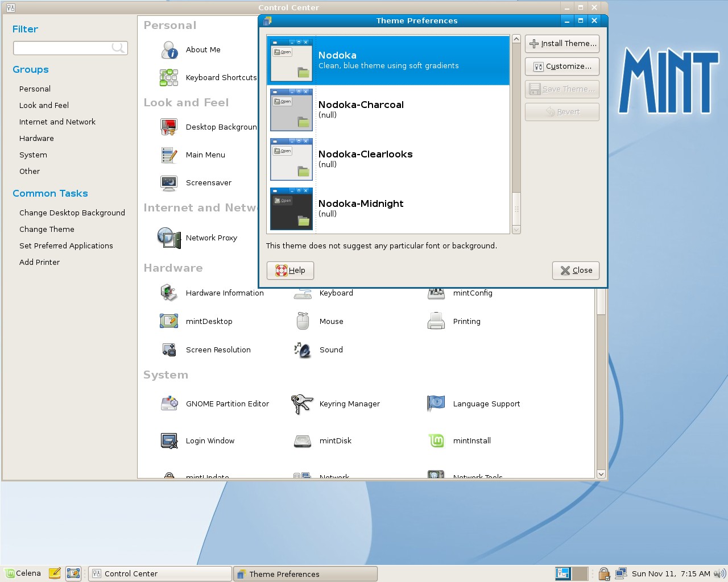Select the Look and Feel group

click(x=44, y=105)
